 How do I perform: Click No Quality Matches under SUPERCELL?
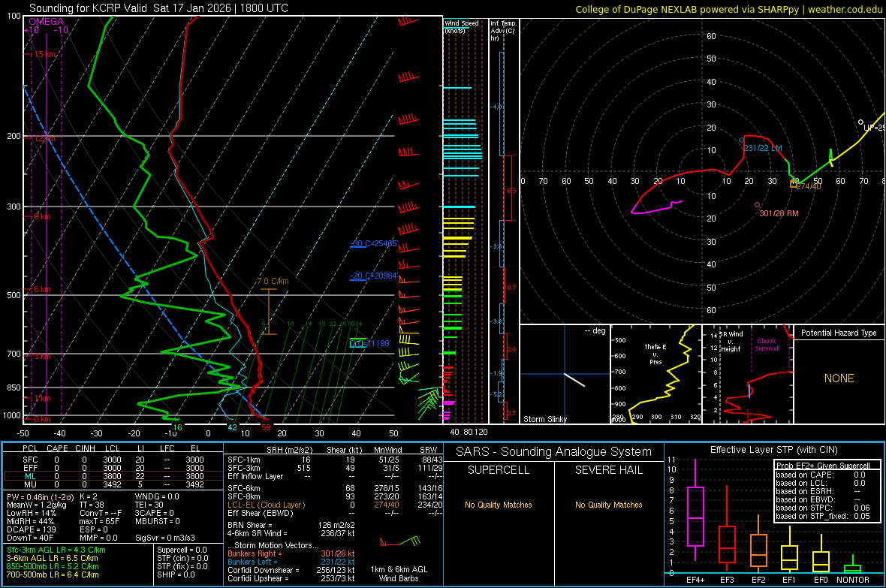[499, 505]
